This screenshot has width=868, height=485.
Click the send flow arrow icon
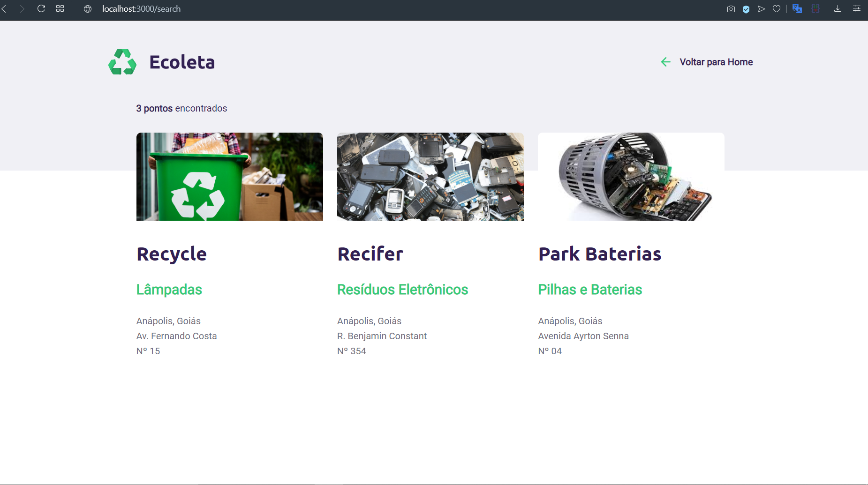point(761,9)
